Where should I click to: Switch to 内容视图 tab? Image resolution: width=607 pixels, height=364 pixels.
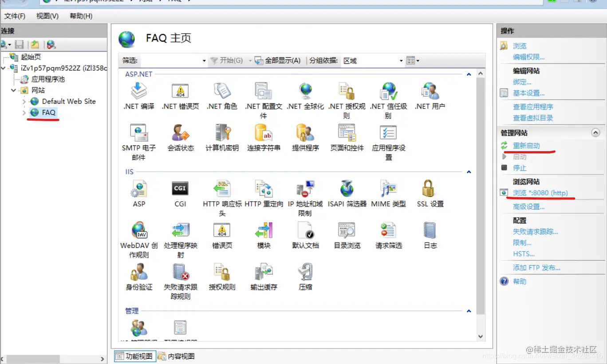point(176,356)
